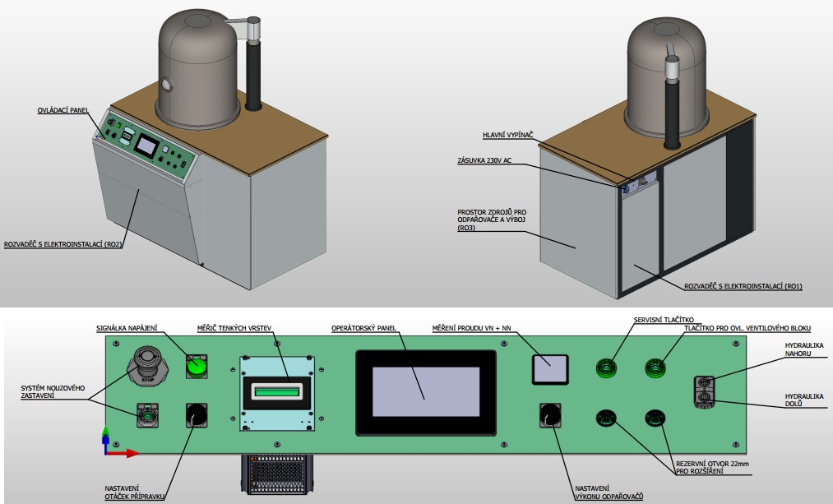Click the green power indicator light

pos(196,367)
